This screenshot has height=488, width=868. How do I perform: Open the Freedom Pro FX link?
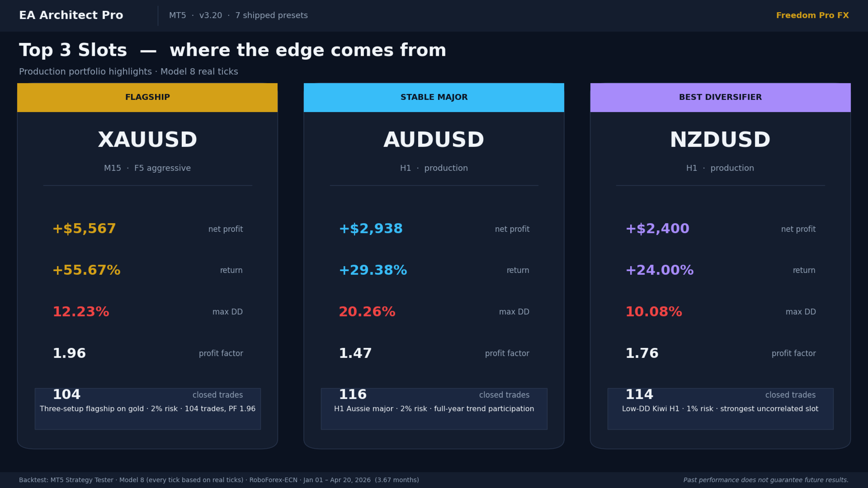[812, 15]
